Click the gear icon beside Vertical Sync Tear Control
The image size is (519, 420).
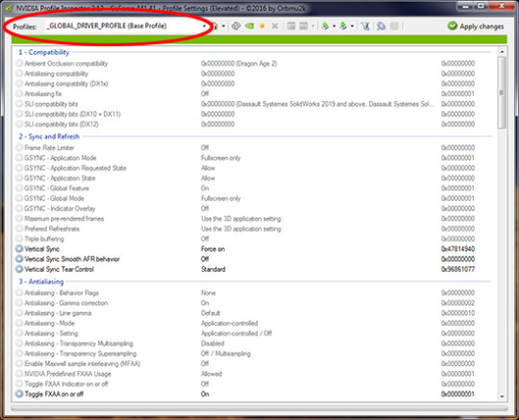coord(19,269)
